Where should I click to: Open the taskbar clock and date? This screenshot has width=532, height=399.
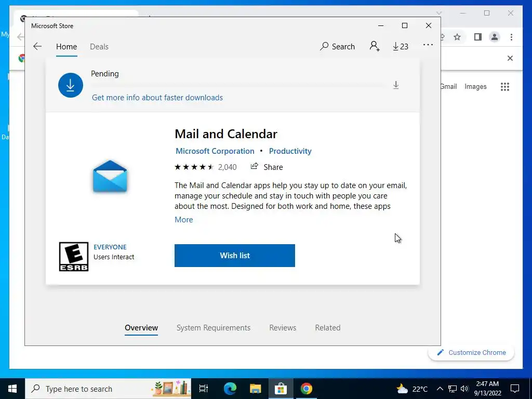point(487,389)
